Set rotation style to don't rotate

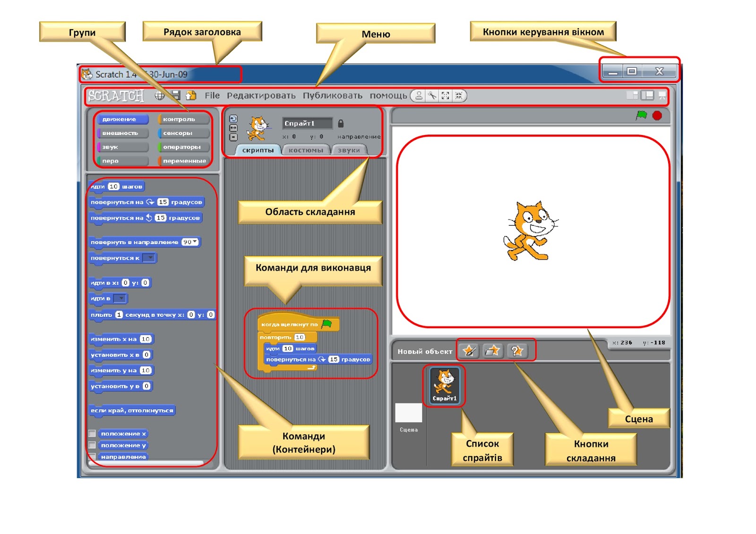pos(233,137)
